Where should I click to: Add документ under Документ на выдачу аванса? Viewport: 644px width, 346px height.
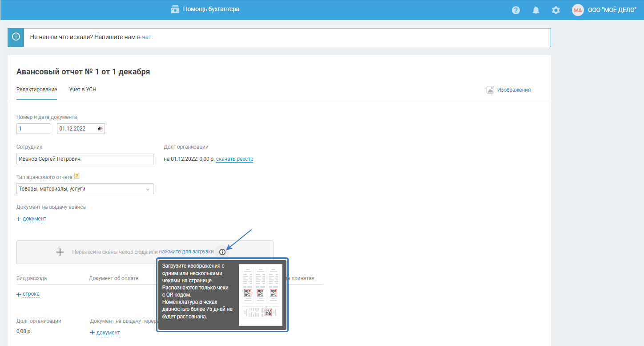(x=31, y=219)
